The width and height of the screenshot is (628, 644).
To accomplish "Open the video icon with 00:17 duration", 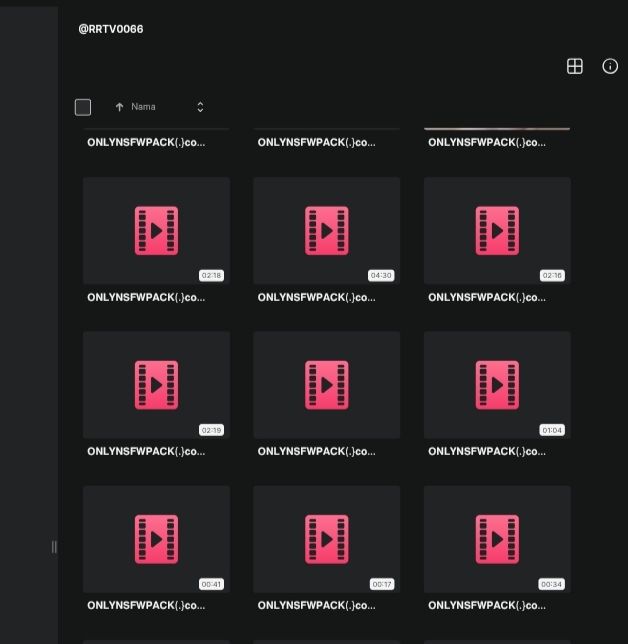I will click(x=327, y=539).
